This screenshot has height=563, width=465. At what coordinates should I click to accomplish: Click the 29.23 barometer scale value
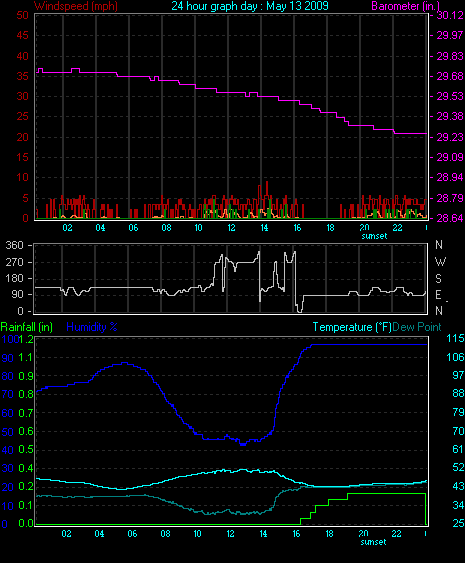[450, 137]
